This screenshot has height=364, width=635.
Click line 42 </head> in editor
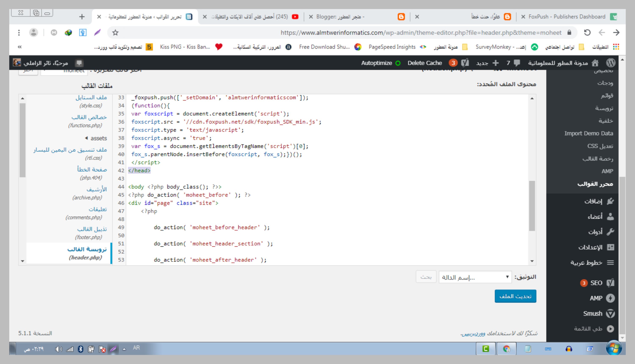coord(139,171)
